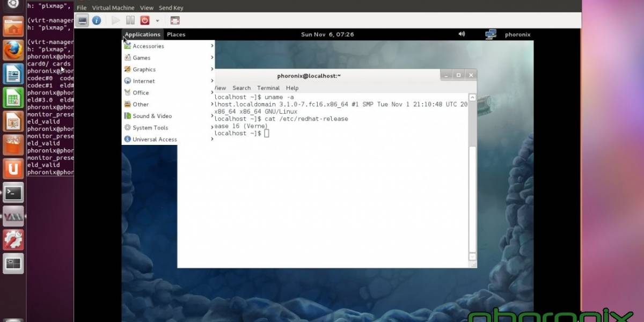Open the network connection indicator
This screenshot has height=322, width=644.
491,34
